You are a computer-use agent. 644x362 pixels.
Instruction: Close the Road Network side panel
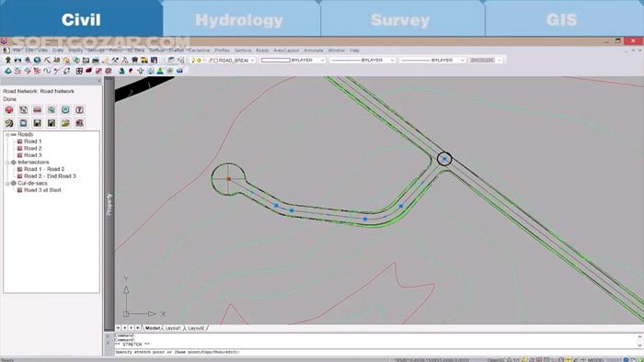point(99,81)
